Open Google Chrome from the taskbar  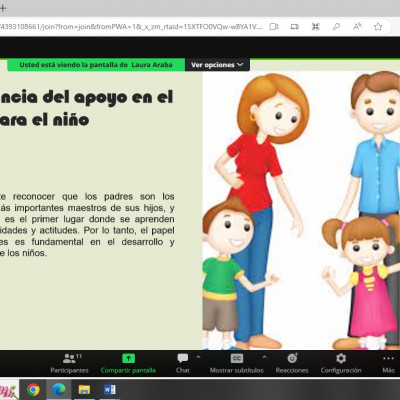(33, 389)
